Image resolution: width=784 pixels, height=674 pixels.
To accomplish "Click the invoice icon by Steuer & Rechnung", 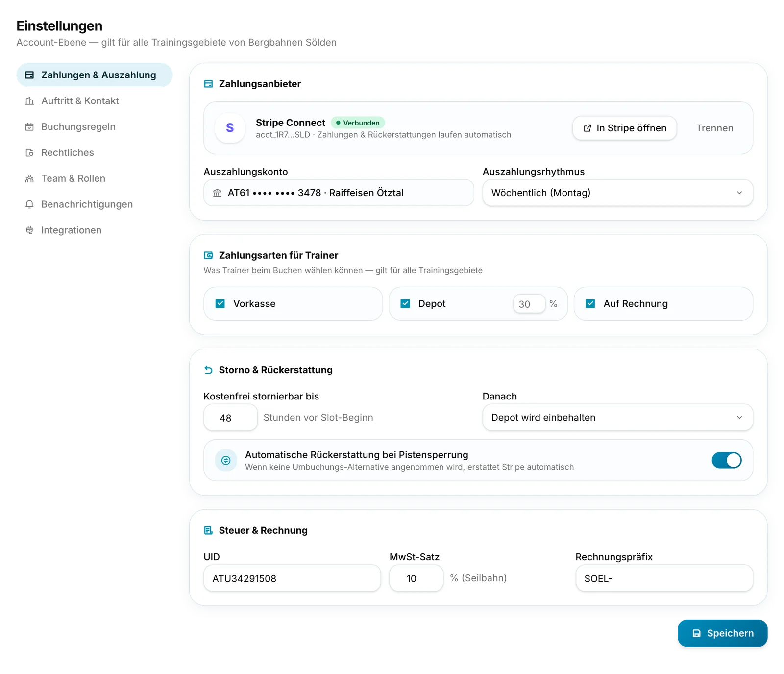I will [208, 530].
